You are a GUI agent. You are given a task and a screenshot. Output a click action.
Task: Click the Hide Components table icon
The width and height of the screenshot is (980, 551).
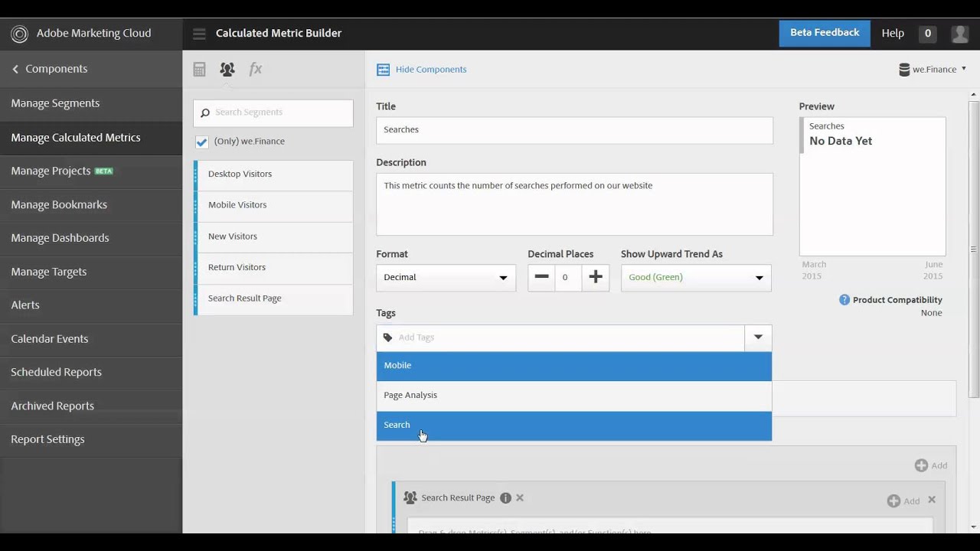[x=383, y=70]
